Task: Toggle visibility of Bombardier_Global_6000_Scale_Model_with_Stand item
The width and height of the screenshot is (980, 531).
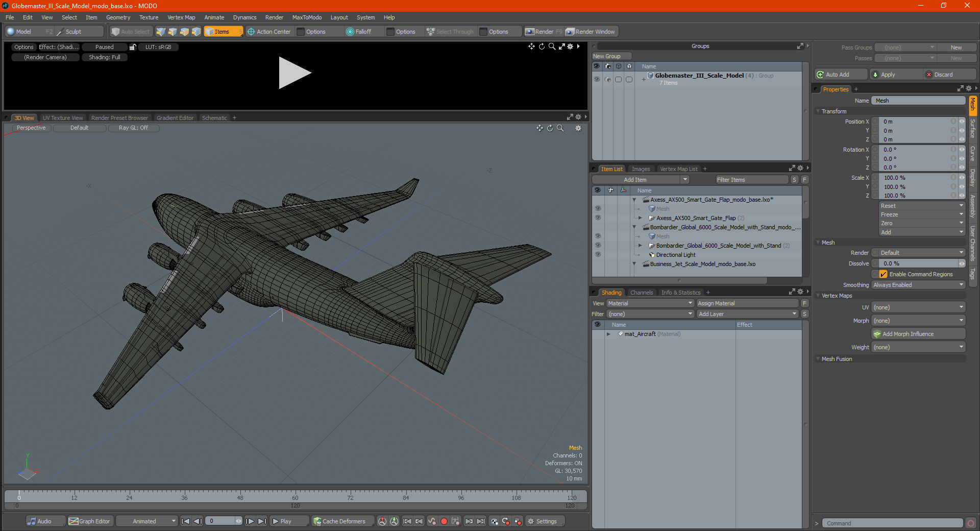Action: [597, 246]
